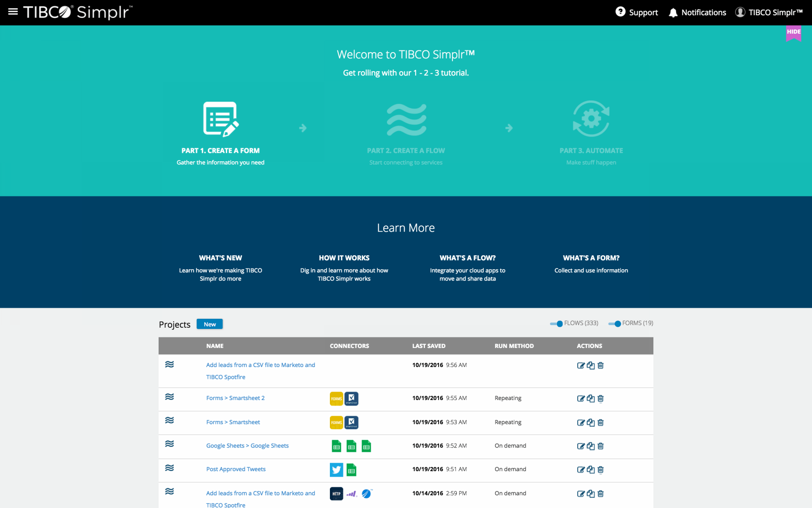This screenshot has height=508, width=812.
Task: Click the Spotfire connector icon
Action: (x=366, y=493)
